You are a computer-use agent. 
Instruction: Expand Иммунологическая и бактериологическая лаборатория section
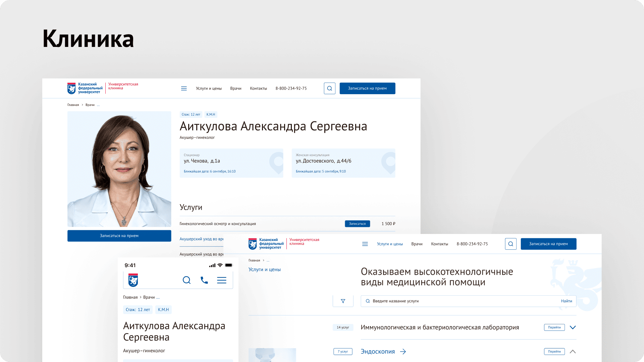pos(573,327)
